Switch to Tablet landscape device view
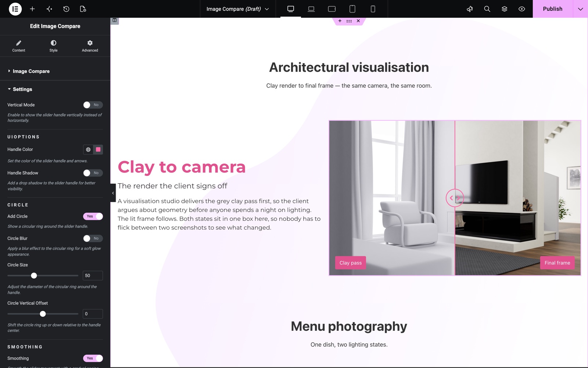The image size is (588, 368). 332,9
